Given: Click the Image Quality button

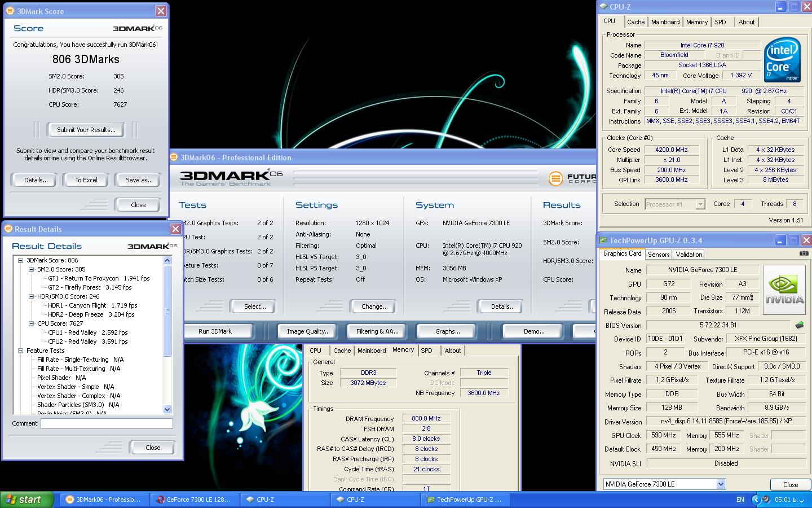Looking at the screenshot, I should (308, 331).
